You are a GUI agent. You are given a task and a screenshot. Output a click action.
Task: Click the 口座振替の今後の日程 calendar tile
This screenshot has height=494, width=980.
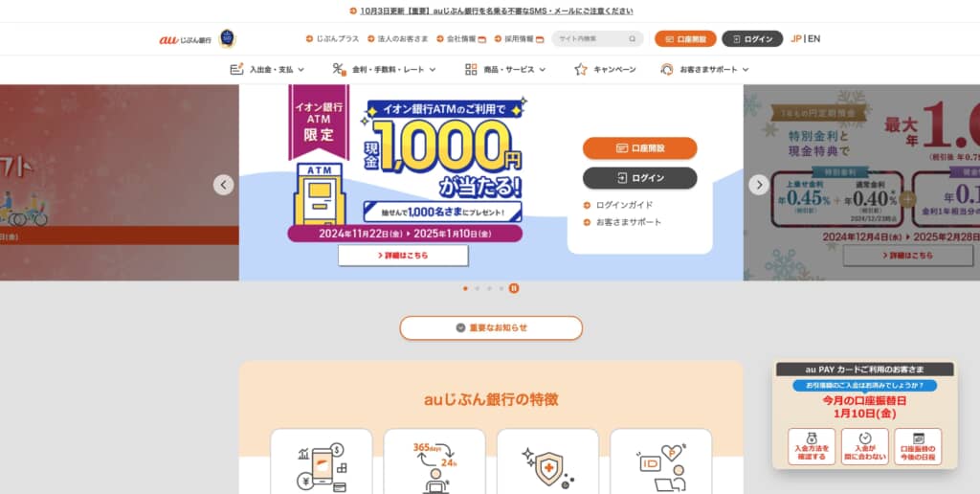click(x=918, y=446)
